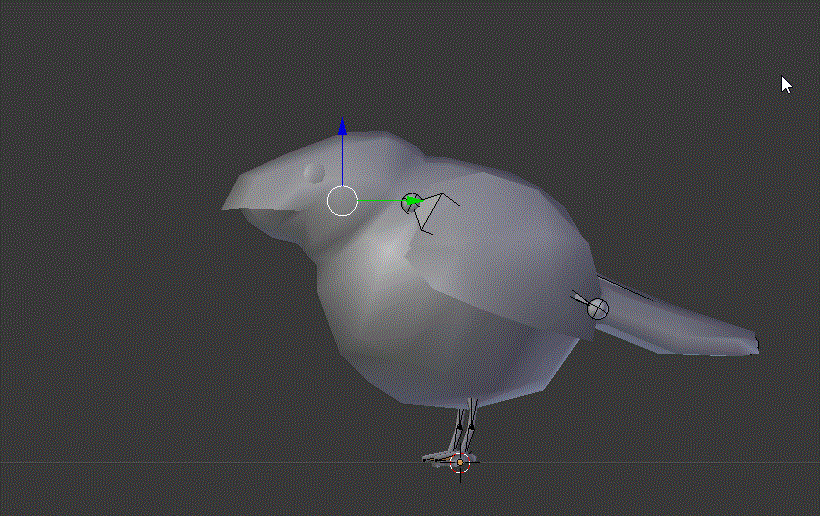Click the green Y-axis manipulator arrow
820x516 pixels.
click(415, 201)
